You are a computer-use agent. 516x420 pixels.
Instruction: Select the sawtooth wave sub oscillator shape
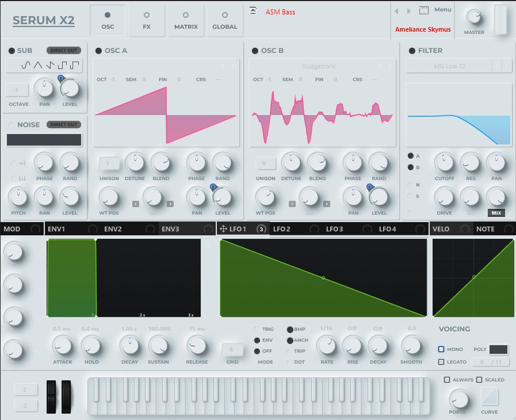[x=50, y=65]
